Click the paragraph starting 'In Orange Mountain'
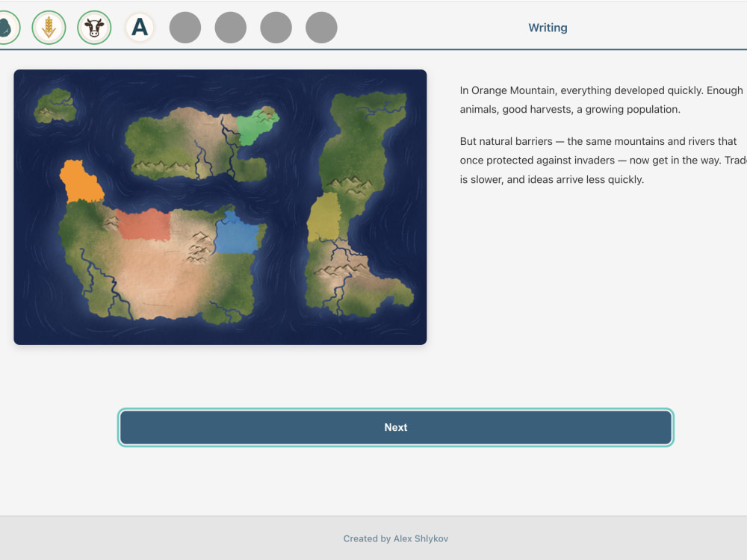The height and width of the screenshot is (560, 747). 603,100
